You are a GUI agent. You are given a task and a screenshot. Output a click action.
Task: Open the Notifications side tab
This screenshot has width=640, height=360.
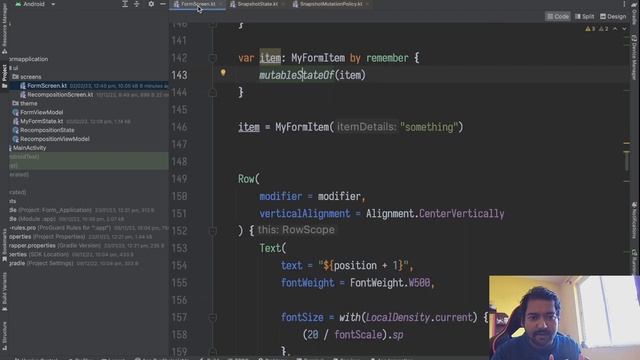point(635,220)
